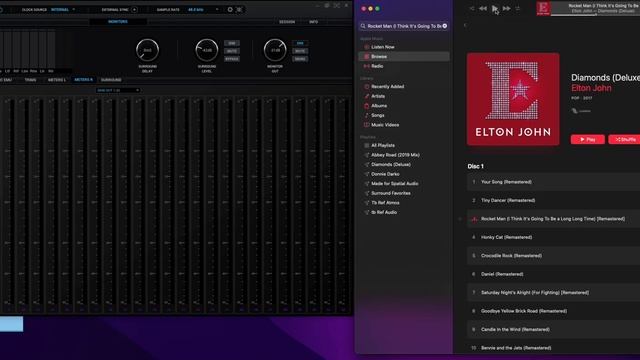The width and height of the screenshot is (640, 360).
Task: Select track Daniel (Remastered)
Action: 553,274
